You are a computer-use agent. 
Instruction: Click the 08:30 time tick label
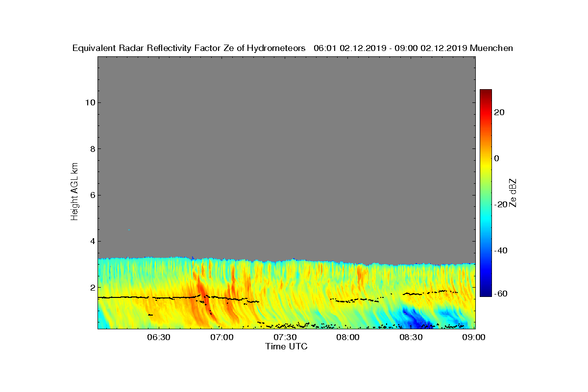pyautogui.click(x=411, y=338)
